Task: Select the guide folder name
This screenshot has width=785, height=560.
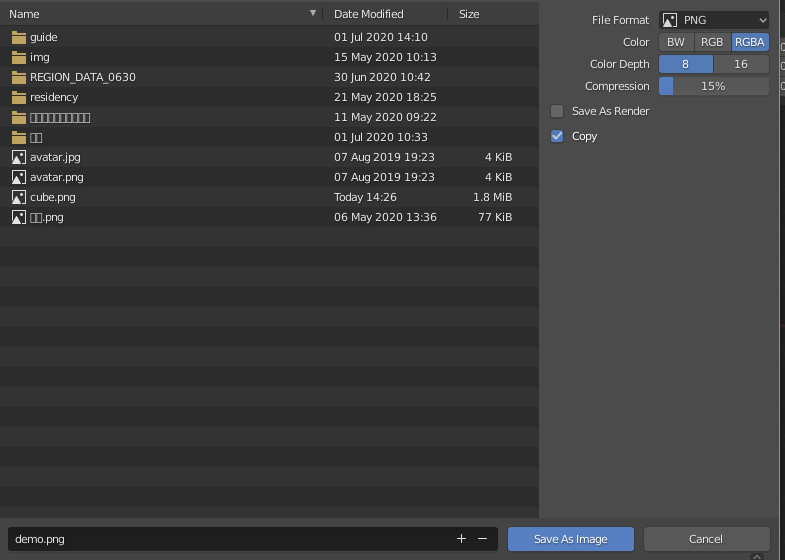Action: click(x=44, y=38)
